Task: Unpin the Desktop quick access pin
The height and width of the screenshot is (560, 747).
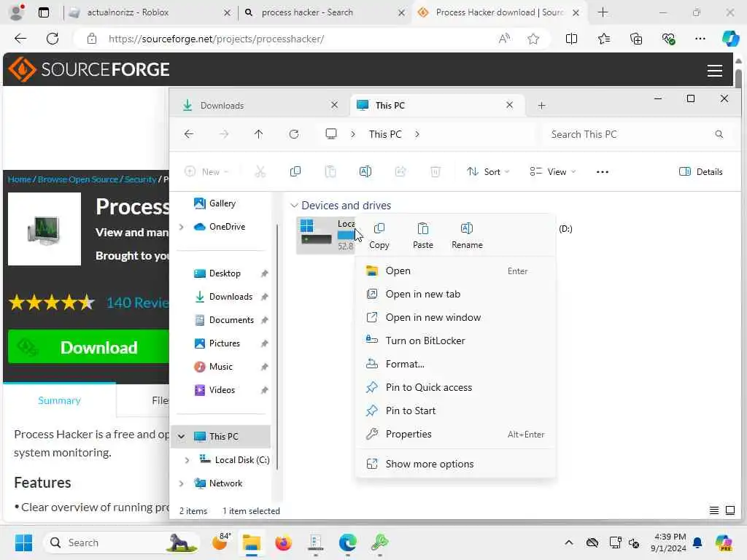Action: (x=264, y=273)
